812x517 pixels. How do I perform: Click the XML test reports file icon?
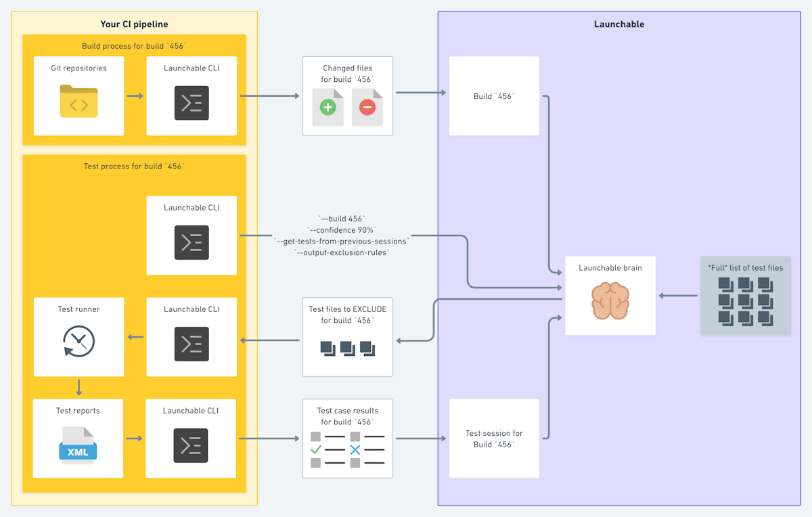click(78, 445)
